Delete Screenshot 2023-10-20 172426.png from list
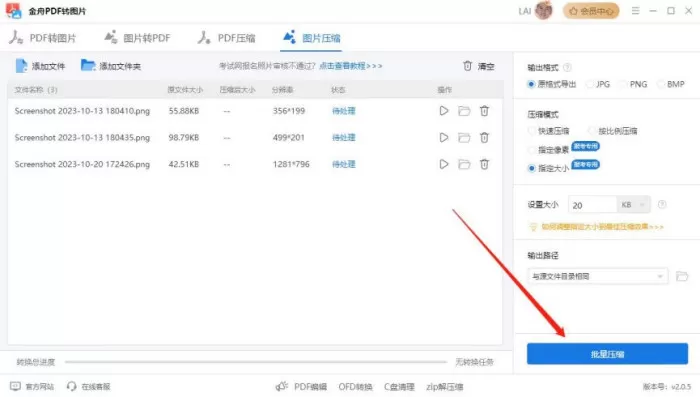Screen dimensions: 700x397 coord(484,164)
